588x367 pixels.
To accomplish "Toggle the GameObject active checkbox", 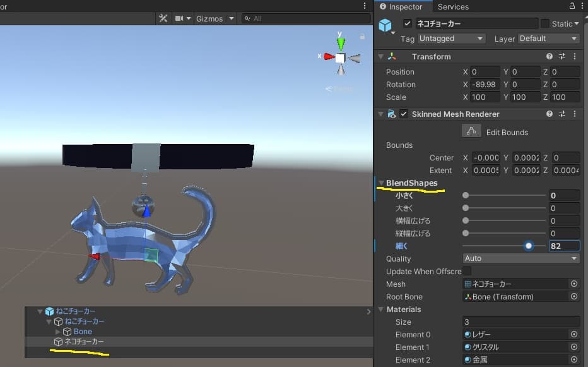I will [408, 24].
